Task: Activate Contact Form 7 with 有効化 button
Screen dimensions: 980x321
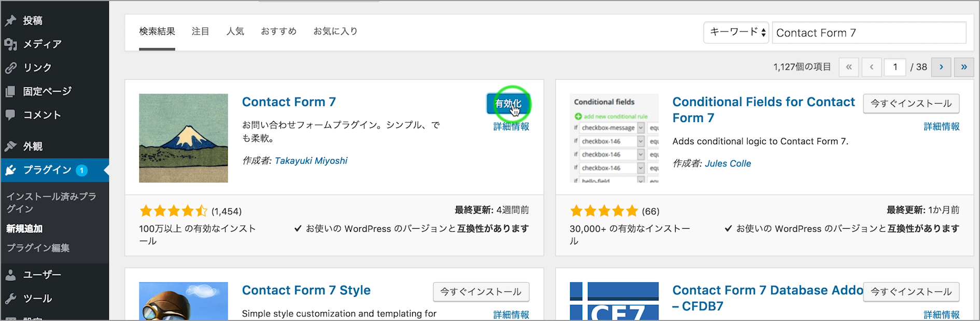Action: pos(508,104)
